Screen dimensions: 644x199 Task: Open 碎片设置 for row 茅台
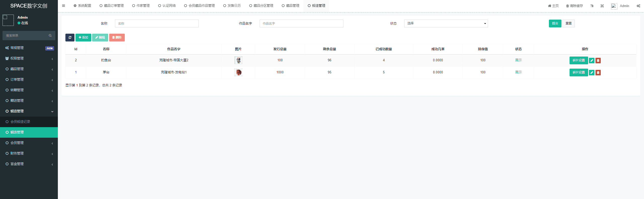pos(579,72)
